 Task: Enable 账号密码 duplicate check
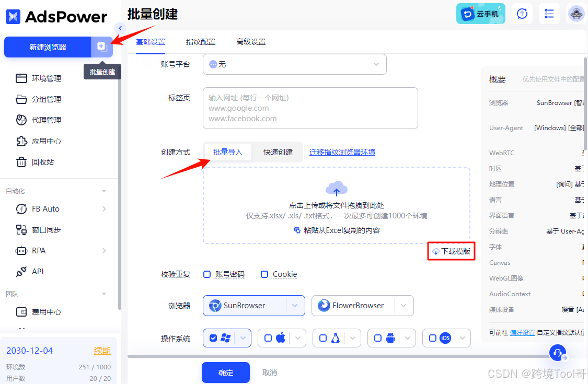[x=206, y=274]
